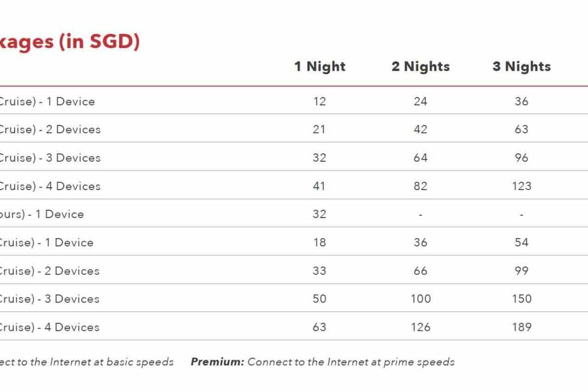Click the price cell with value 24
The width and height of the screenshot is (588, 392).
[x=420, y=101]
